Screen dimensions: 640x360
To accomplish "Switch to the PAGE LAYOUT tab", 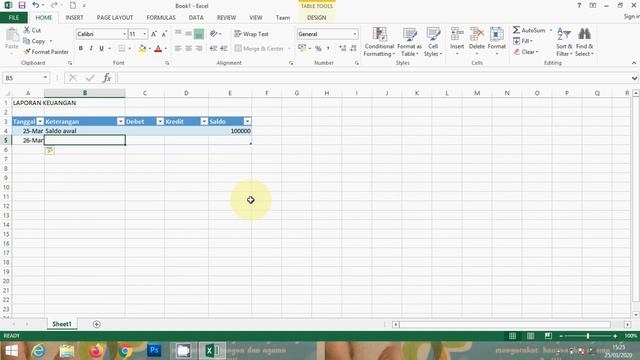I will [x=115, y=18].
